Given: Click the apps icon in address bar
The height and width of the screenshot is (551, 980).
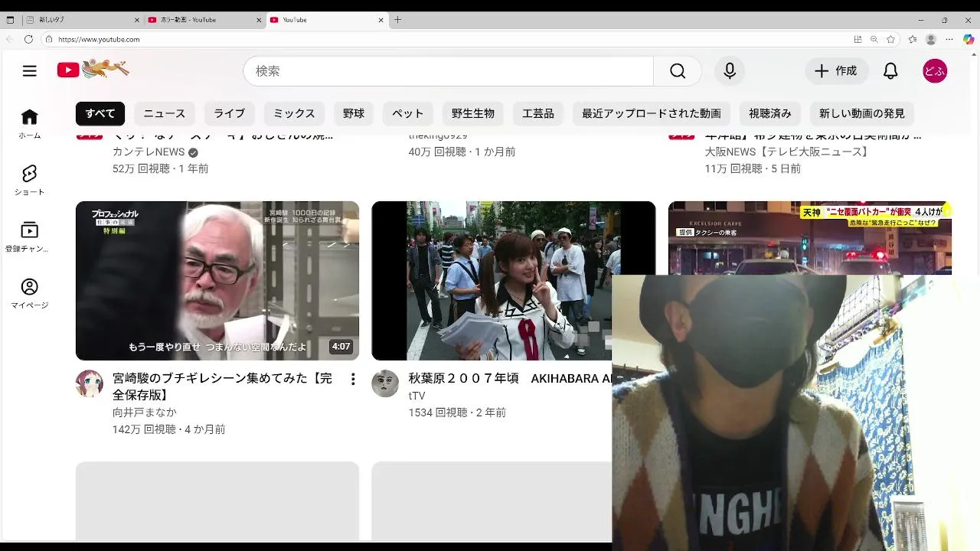Looking at the screenshot, I should [857, 39].
